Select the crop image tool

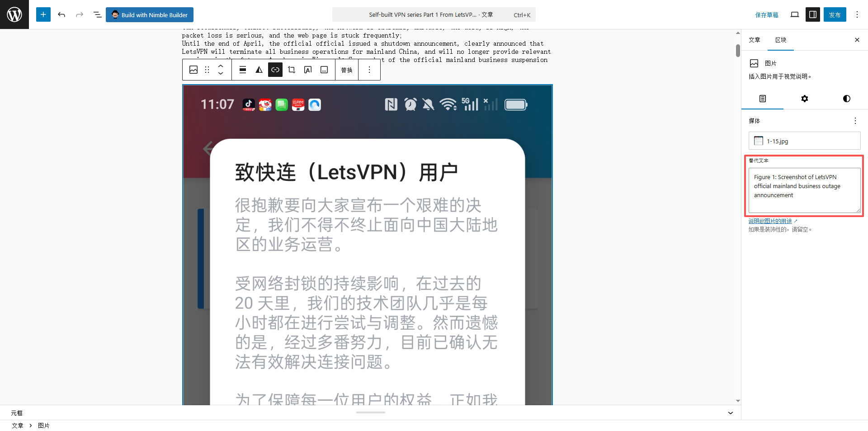[x=292, y=70]
